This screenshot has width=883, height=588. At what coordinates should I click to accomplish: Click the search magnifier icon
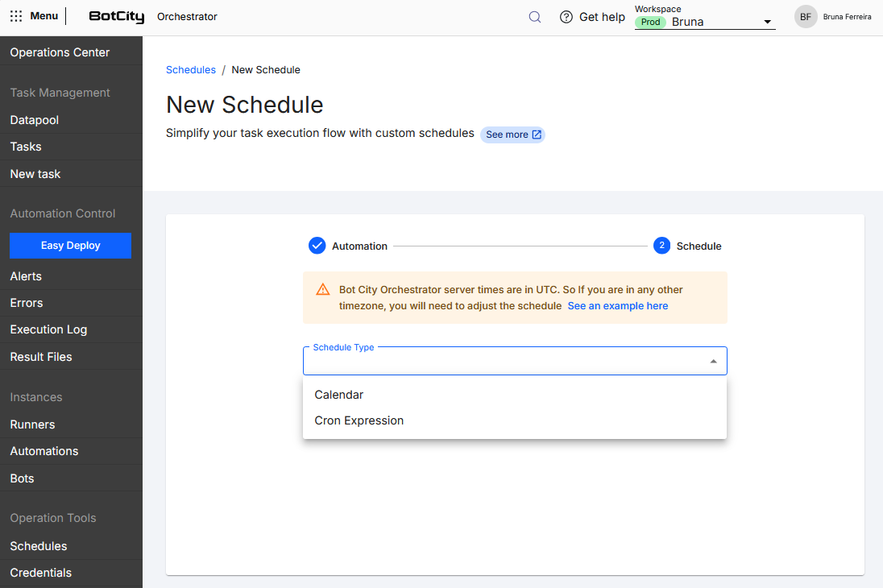tap(535, 17)
